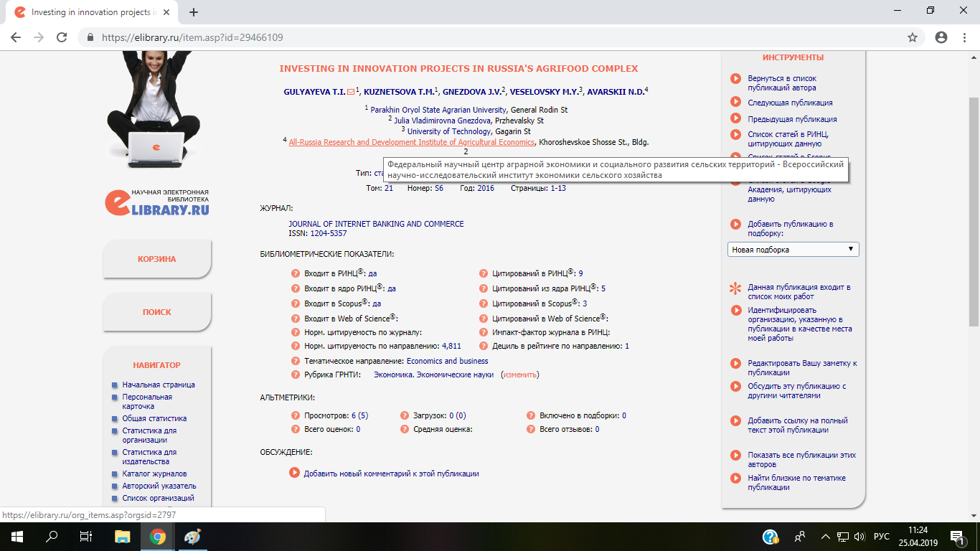Click author link 'VESELOVSKY M.Y.'

coord(545,92)
